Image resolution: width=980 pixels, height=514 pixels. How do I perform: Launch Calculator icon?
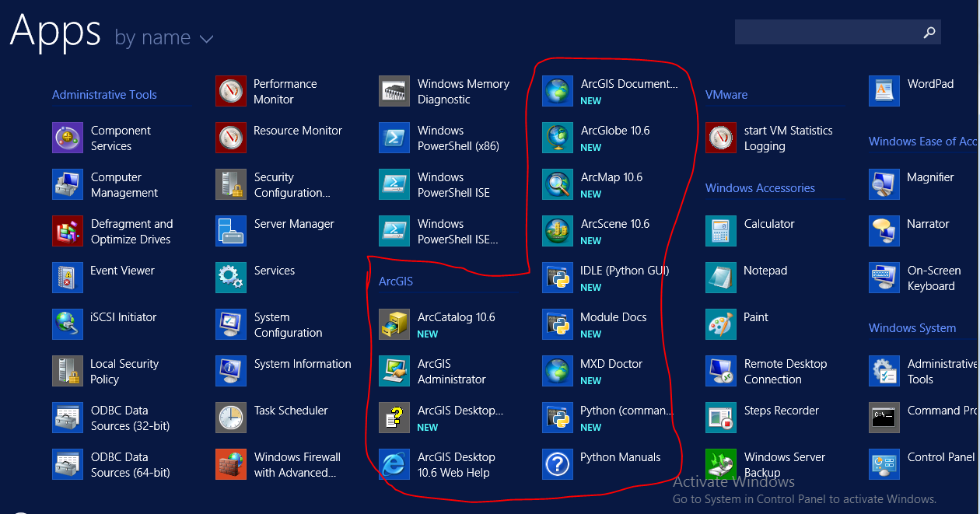click(721, 232)
